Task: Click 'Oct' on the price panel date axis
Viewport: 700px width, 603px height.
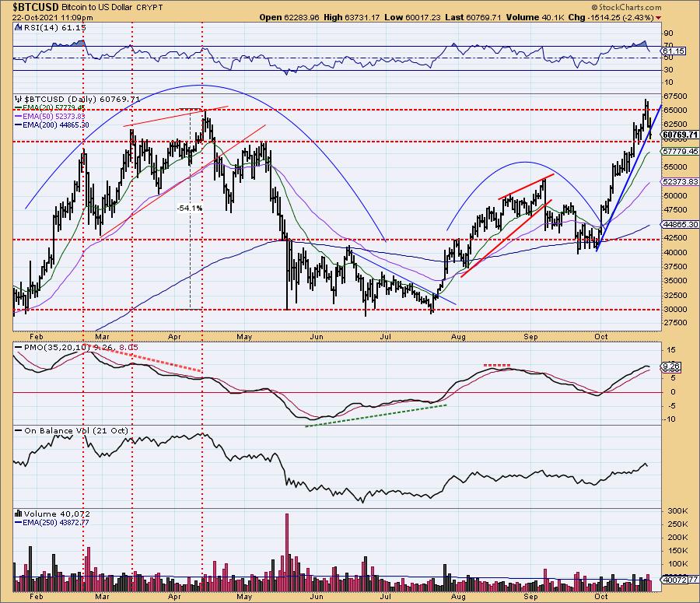Action: [x=601, y=337]
